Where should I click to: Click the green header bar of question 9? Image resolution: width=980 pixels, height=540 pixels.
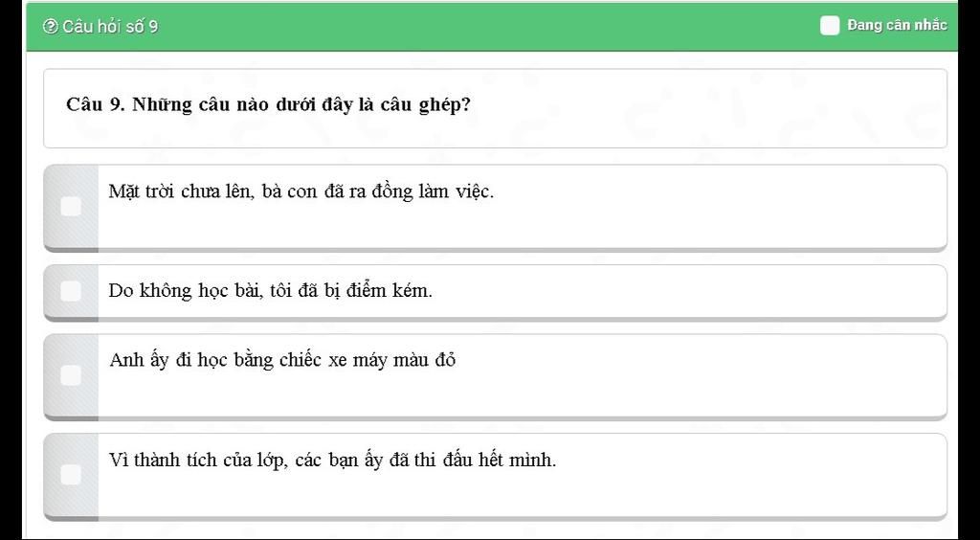tap(492, 26)
